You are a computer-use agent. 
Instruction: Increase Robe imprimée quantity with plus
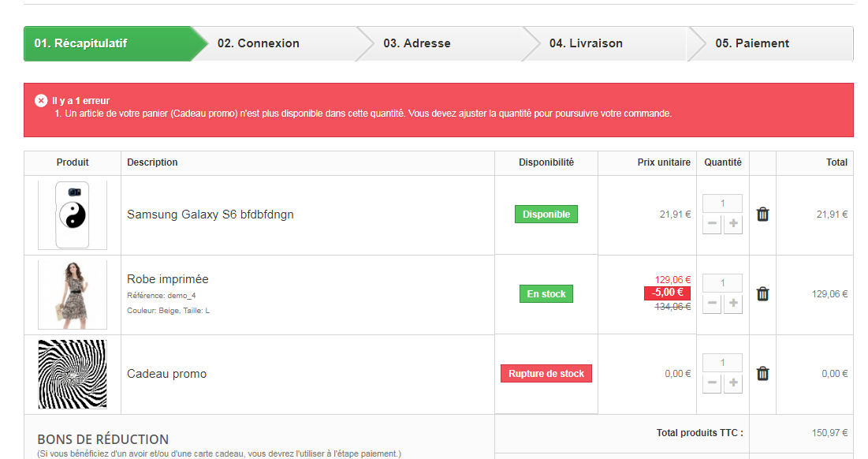(733, 304)
